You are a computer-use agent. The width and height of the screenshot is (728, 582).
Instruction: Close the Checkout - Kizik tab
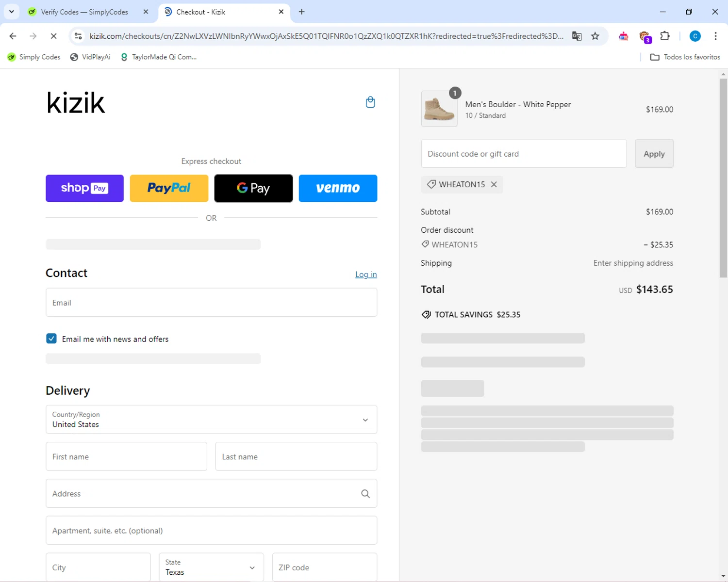pyautogui.click(x=281, y=12)
